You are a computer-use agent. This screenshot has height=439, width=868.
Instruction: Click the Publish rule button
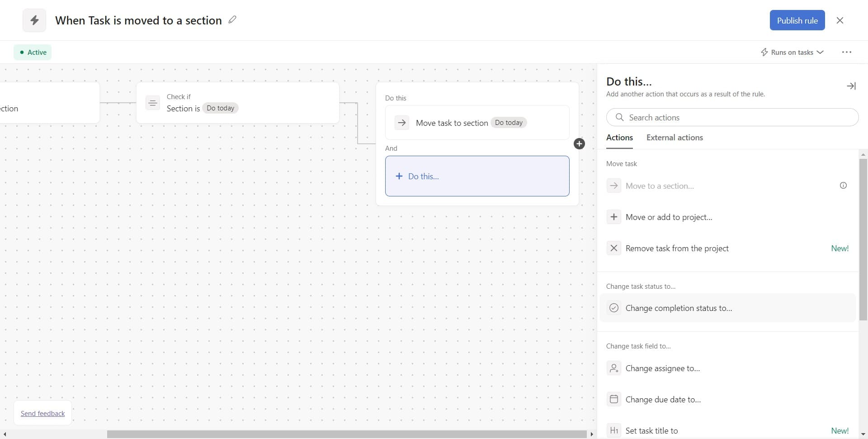(797, 20)
